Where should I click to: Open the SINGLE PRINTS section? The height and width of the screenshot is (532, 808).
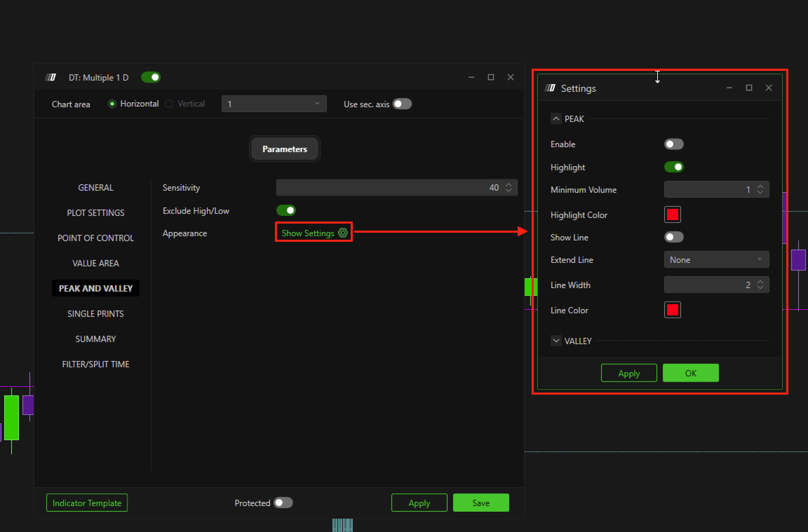[96, 313]
